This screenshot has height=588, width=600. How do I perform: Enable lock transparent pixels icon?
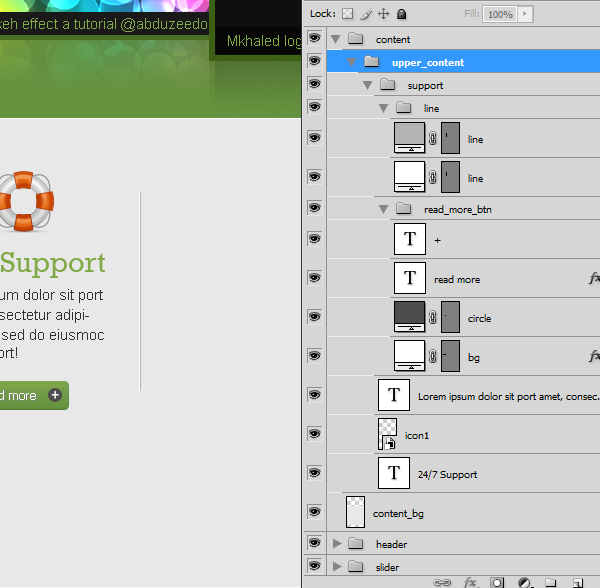(347, 14)
